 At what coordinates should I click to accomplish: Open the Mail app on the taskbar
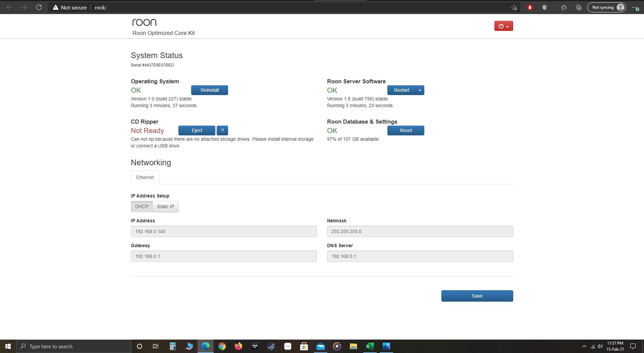click(321, 346)
